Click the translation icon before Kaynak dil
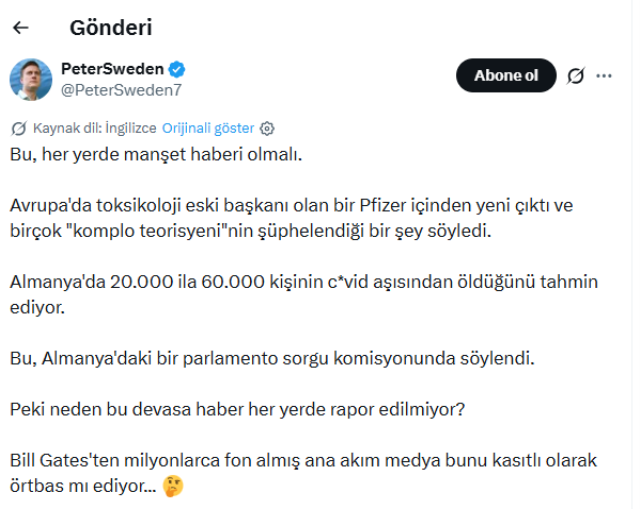640x509 pixels. pyautogui.click(x=19, y=128)
